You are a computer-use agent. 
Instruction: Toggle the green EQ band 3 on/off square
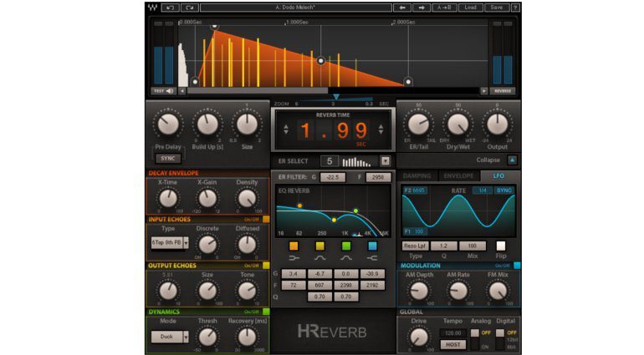pos(346,246)
